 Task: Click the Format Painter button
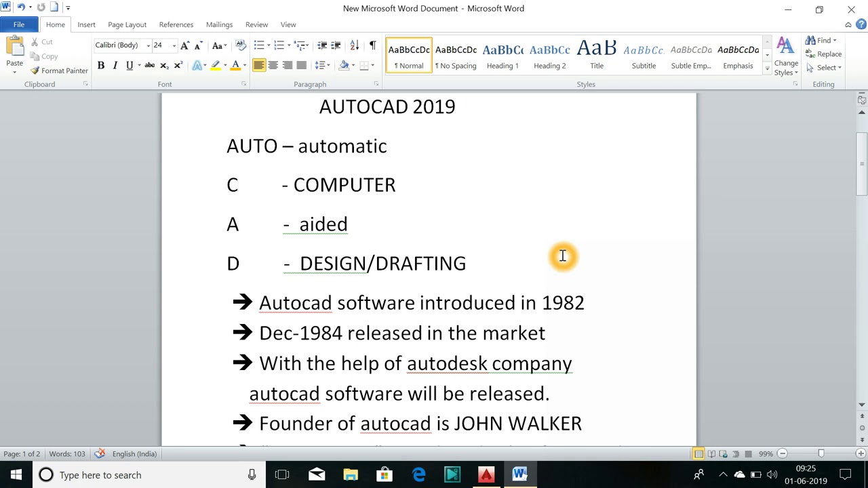click(x=59, y=70)
